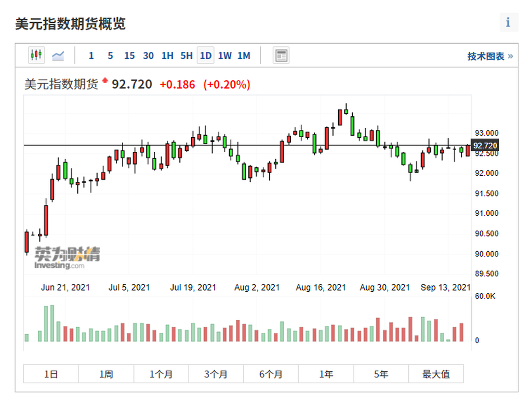The height and width of the screenshot is (405, 532).
Task: Click the price 92.720 in header
Action: pyautogui.click(x=132, y=84)
